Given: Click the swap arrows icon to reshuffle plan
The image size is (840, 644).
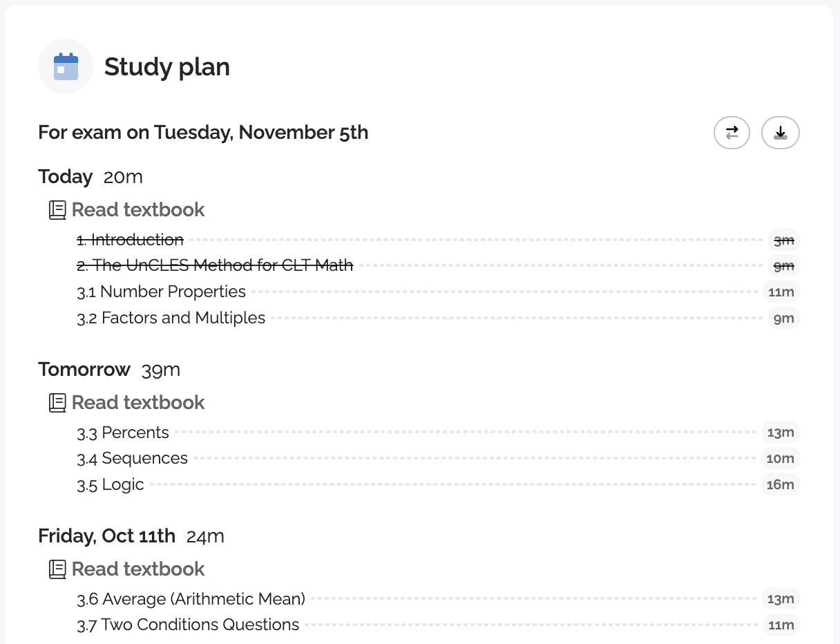Looking at the screenshot, I should (732, 132).
